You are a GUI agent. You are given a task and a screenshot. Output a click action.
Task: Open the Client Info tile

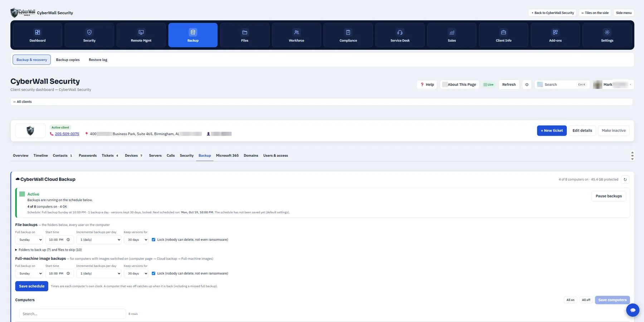pyautogui.click(x=503, y=35)
